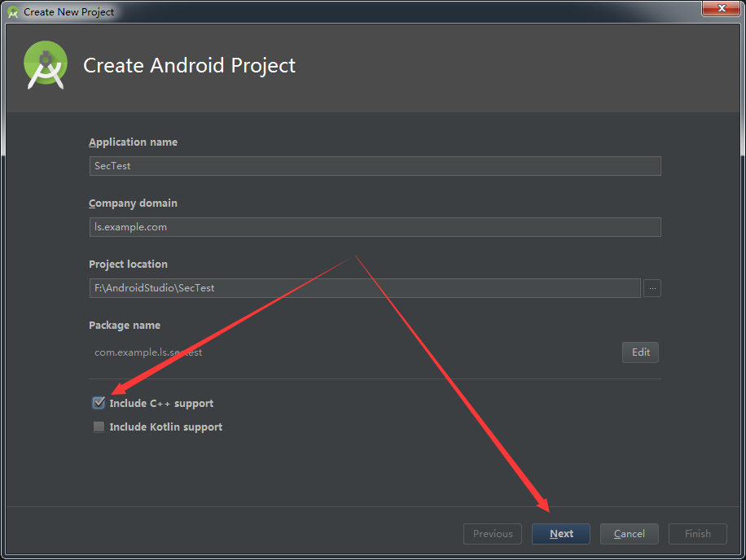Image resolution: width=746 pixels, height=560 pixels.
Task: Enable Include Kotlin support
Action: (x=99, y=426)
